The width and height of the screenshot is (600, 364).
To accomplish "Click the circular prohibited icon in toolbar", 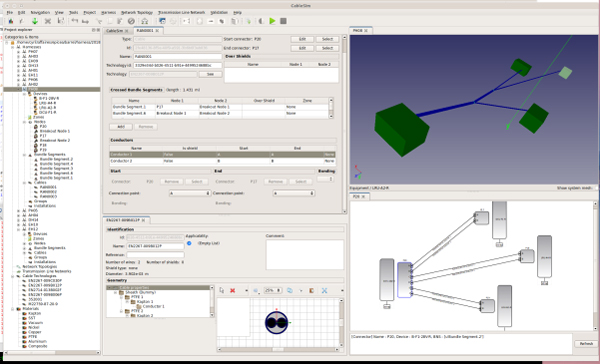I will click(131, 21).
